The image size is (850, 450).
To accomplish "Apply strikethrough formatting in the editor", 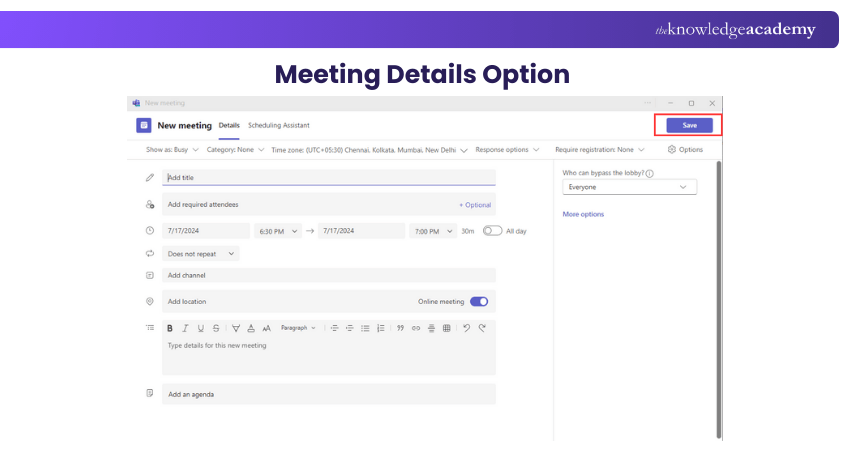I will pos(216,328).
